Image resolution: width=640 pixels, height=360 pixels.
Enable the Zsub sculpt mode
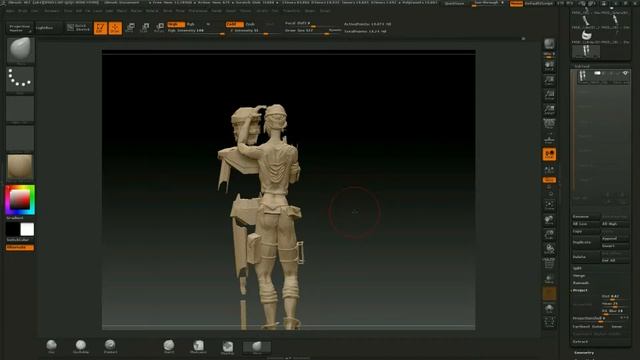[250, 24]
